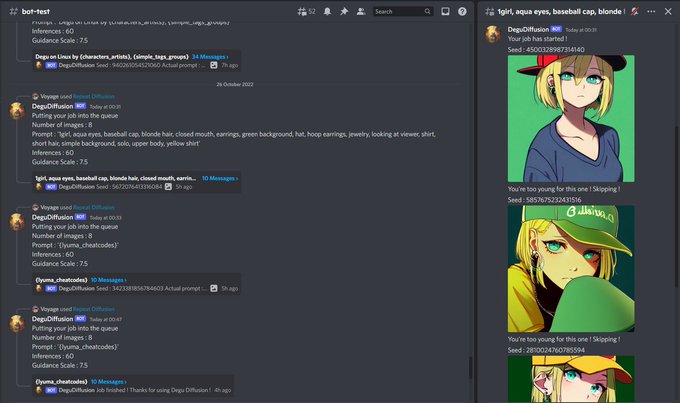Open the threads icon showing 52
This screenshot has width=680, height=403.
[x=306, y=12]
